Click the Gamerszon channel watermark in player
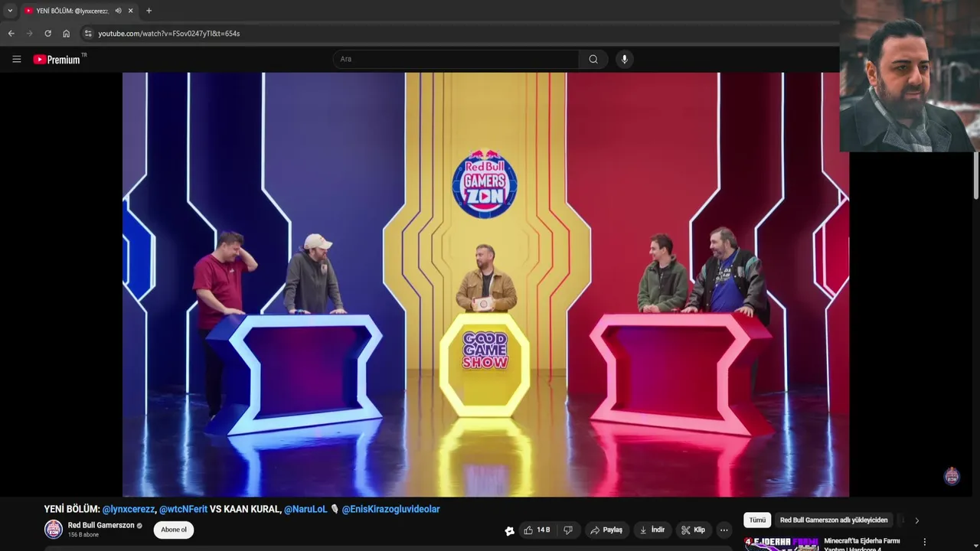The width and height of the screenshot is (980, 551). click(x=952, y=476)
